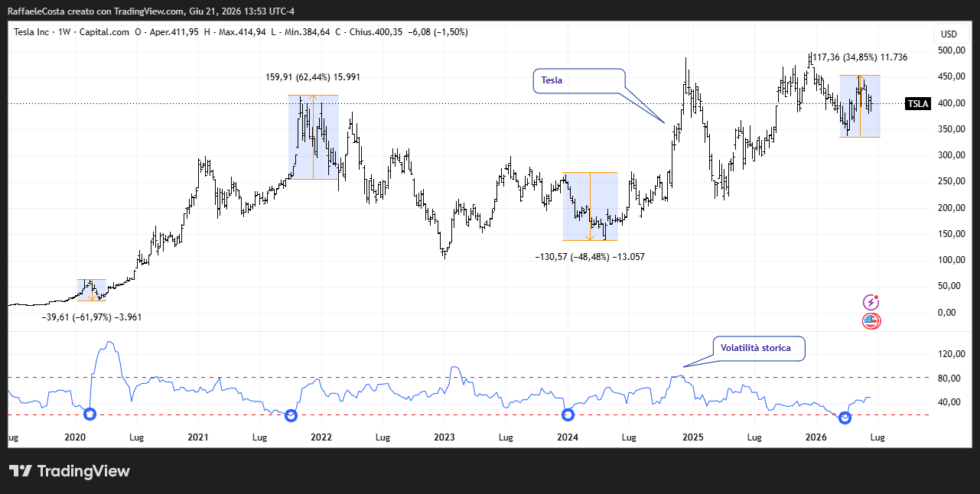Image resolution: width=980 pixels, height=494 pixels.
Task: Click the 117,36 (34,85%) measurement label
Action: click(x=860, y=57)
